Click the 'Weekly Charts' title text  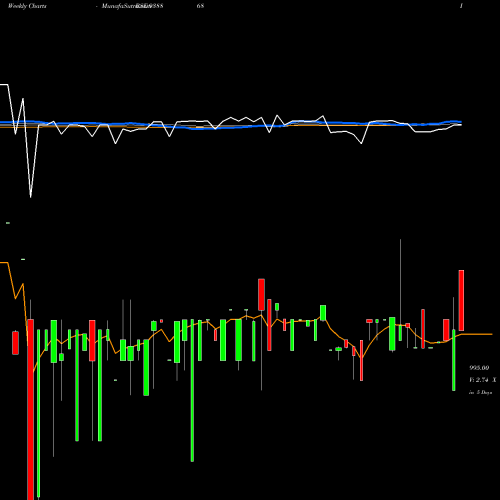click(27, 6)
